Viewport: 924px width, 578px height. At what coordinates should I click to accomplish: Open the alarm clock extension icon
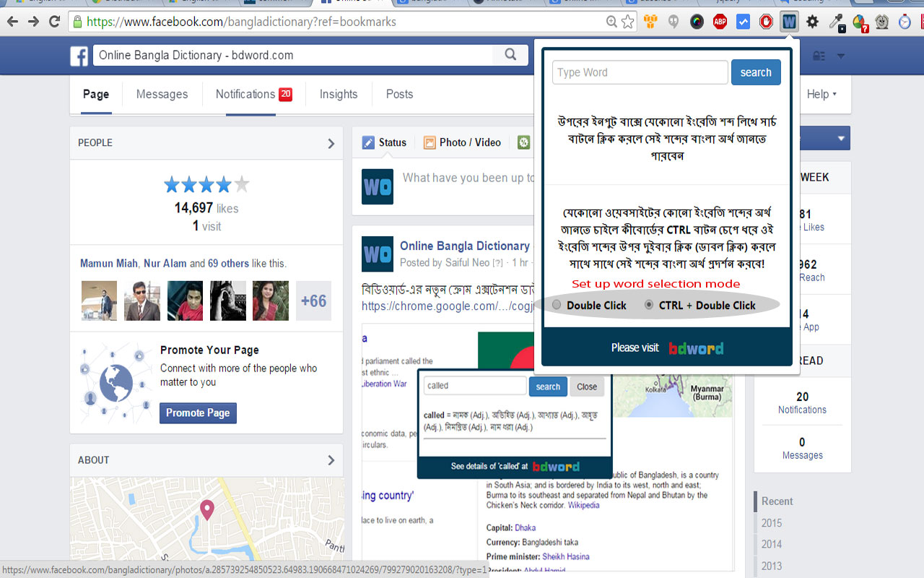click(x=881, y=22)
